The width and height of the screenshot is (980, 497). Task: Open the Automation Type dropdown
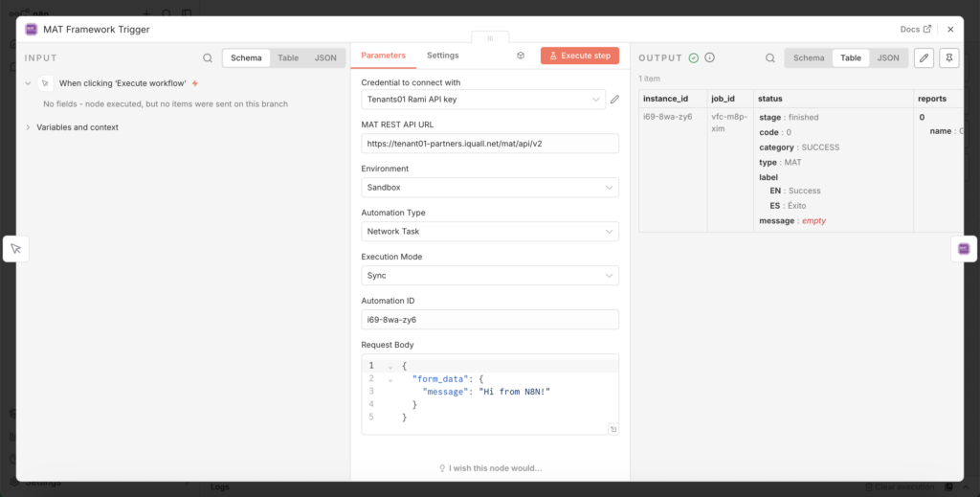pyautogui.click(x=489, y=232)
